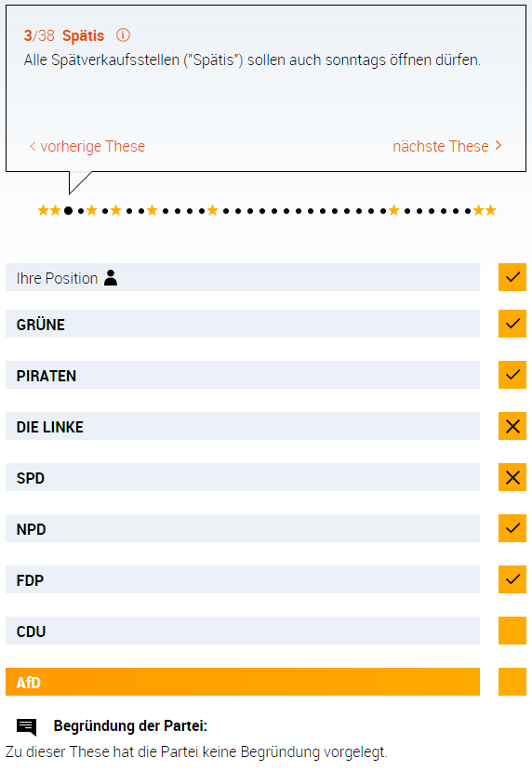Image resolution: width=532 pixels, height=771 pixels.
Task: Click the X box for DIE LINKE
Action: coord(512,426)
